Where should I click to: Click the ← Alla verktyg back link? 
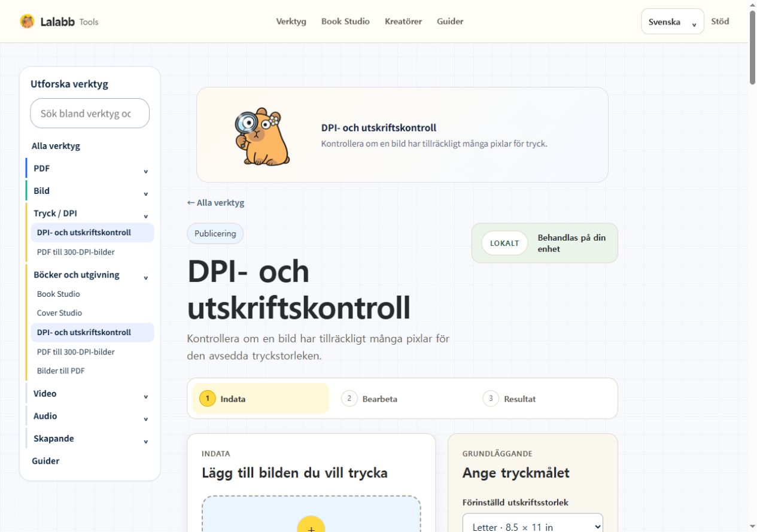[215, 203]
